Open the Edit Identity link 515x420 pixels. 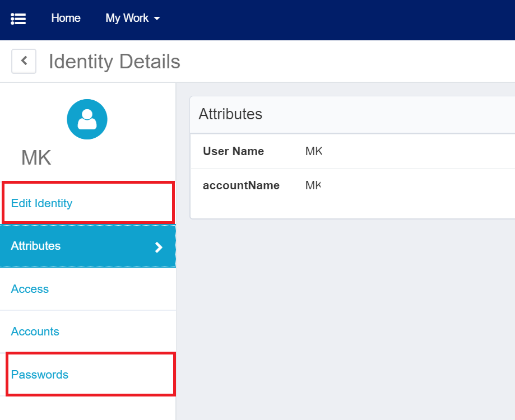tap(42, 203)
